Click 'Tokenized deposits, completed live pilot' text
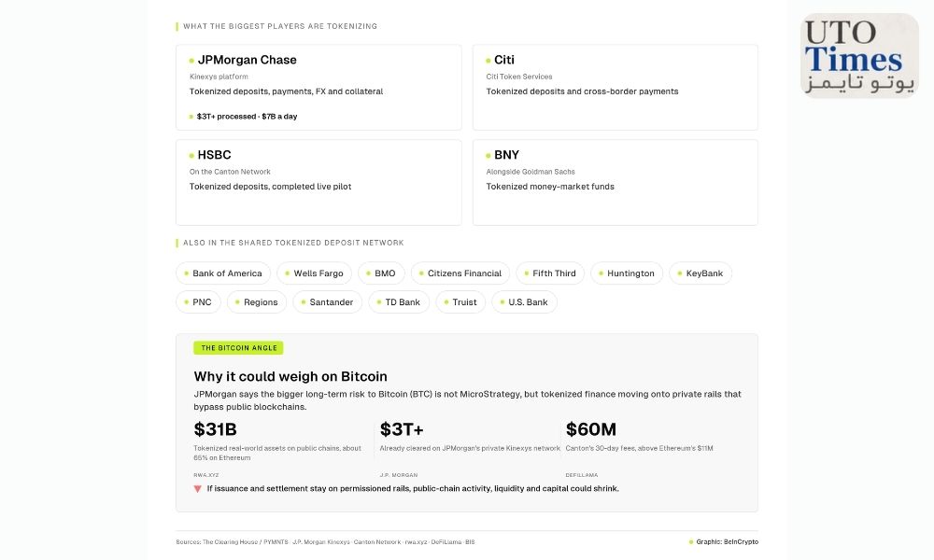Screen dimensions: 934x560 (x=271, y=187)
